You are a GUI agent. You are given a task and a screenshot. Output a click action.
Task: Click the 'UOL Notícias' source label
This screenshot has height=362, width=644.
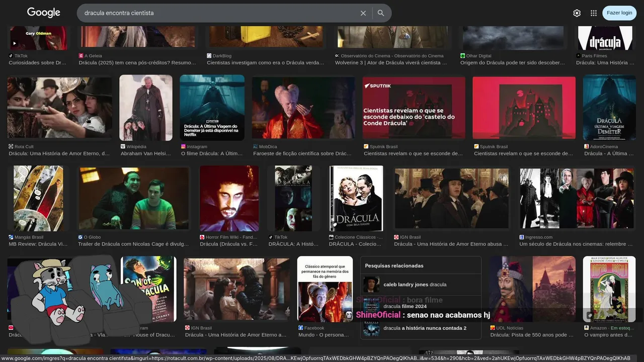(507, 328)
